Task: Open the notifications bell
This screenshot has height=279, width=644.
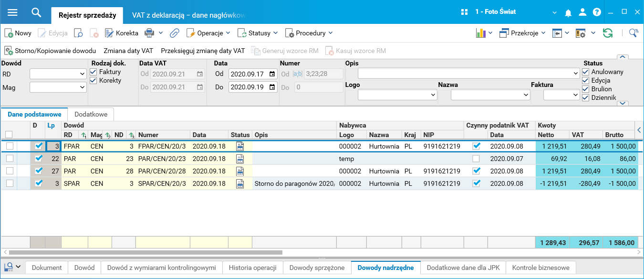Action: [568, 13]
